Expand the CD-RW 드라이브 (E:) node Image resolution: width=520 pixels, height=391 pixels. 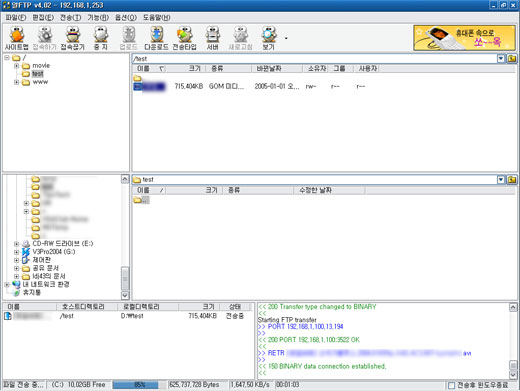coord(16,244)
